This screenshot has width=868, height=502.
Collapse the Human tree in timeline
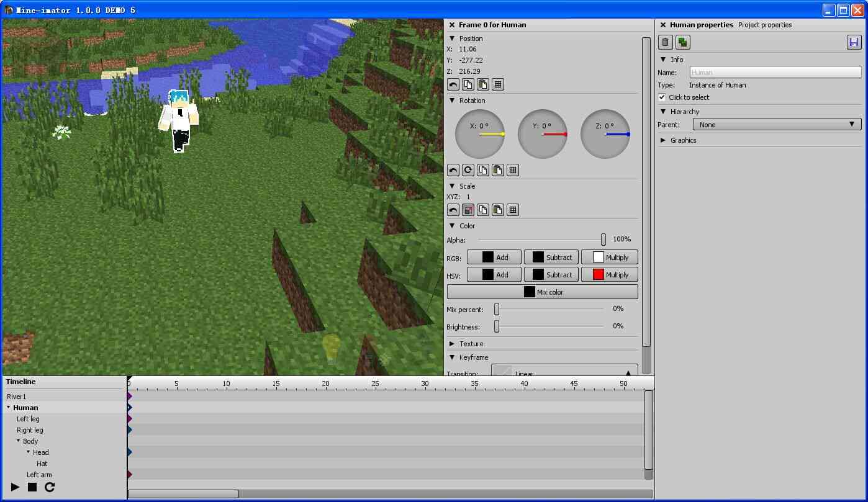pyautogui.click(x=9, y=408)
